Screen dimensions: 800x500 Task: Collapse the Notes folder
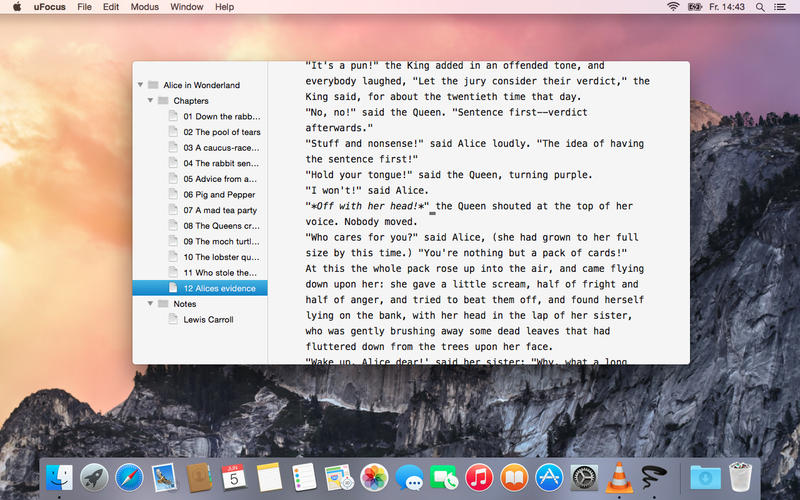(x=150, y=304)
